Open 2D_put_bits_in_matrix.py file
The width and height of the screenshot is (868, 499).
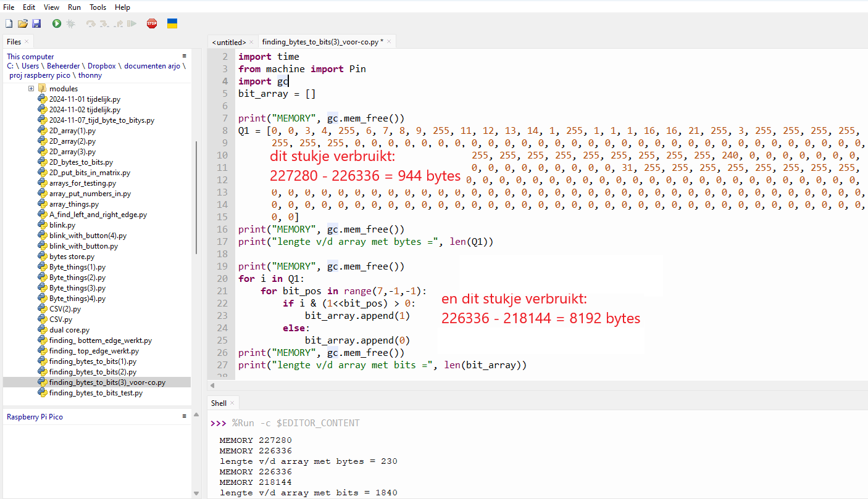pyautogui.click(x=90, y=173)
